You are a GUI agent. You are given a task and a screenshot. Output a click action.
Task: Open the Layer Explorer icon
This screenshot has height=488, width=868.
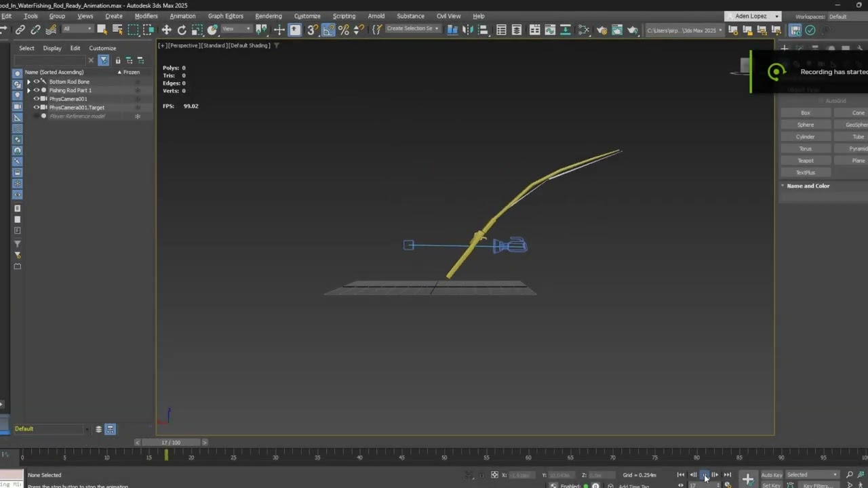(x=517, y=30)
